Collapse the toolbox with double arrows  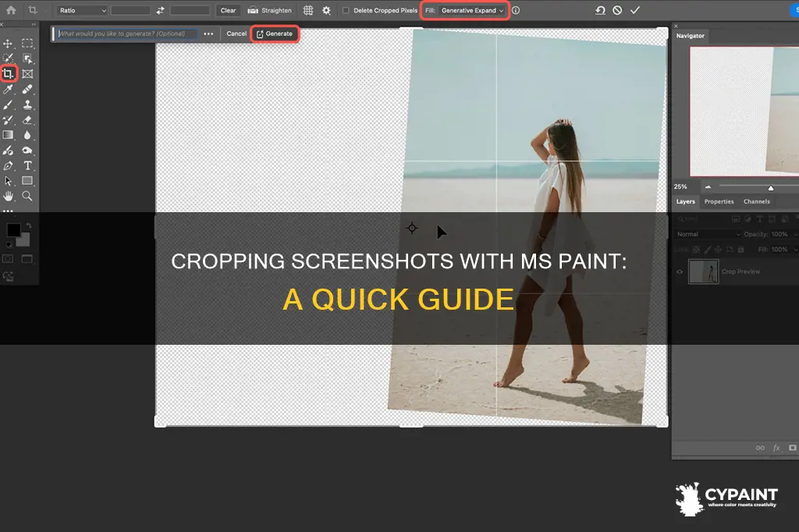pyautogui.click(x=34, y=24)
